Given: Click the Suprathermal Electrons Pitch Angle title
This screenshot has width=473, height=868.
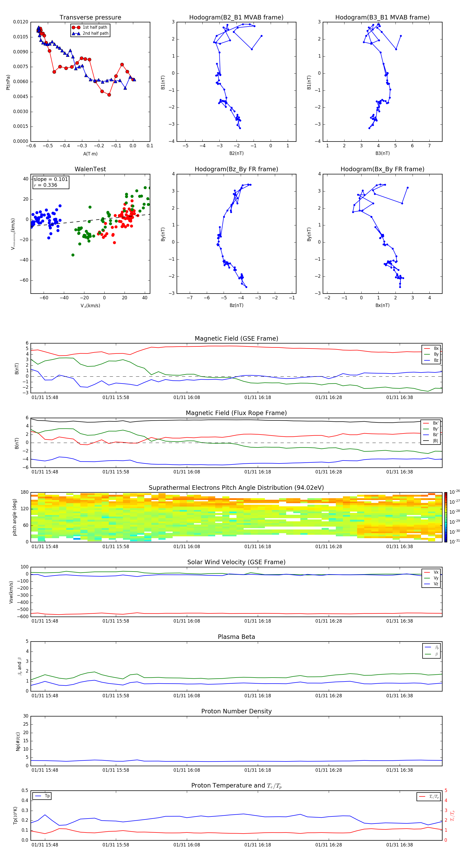Looking at the screenshot, I should point(236,488).
